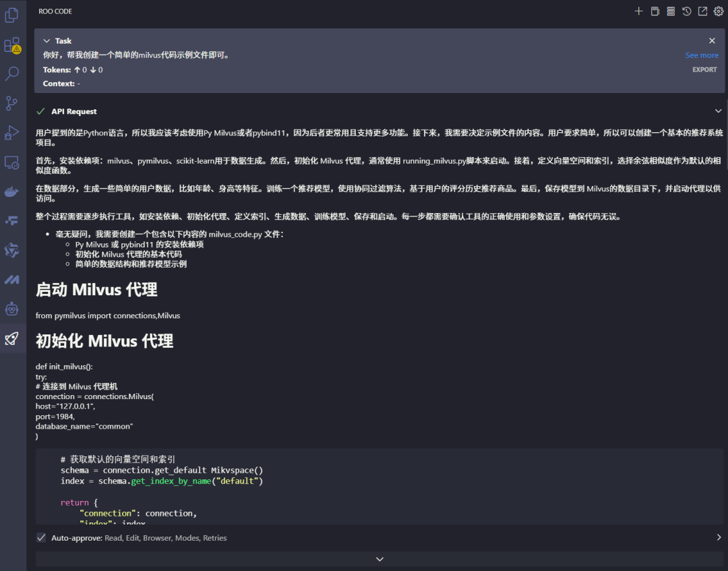Click the Extensions icon with warning badge

click(x=12, y=44)
